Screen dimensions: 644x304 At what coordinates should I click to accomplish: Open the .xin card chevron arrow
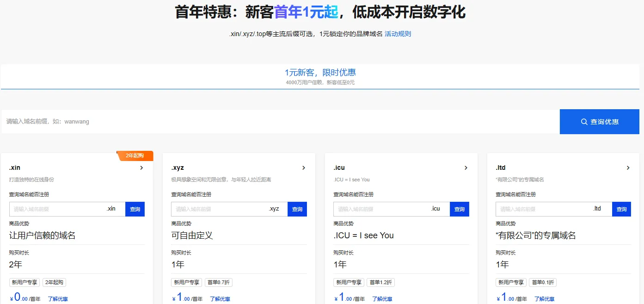pyautogui.click(x=141, y=168)
